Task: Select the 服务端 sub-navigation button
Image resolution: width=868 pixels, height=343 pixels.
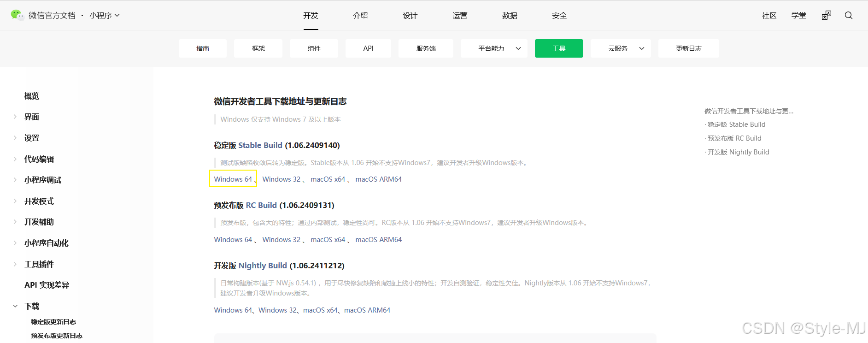Action: coord(426,48)
